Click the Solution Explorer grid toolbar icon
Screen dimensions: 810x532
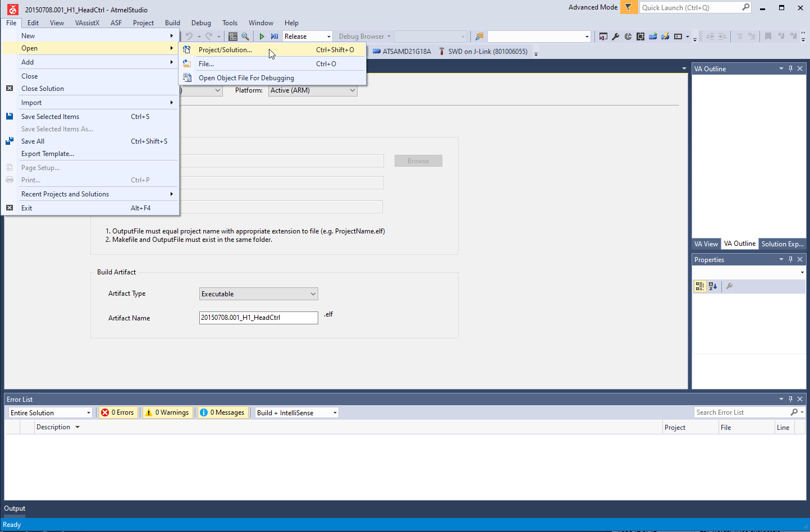pyautogui.click(x=233, y=36)
